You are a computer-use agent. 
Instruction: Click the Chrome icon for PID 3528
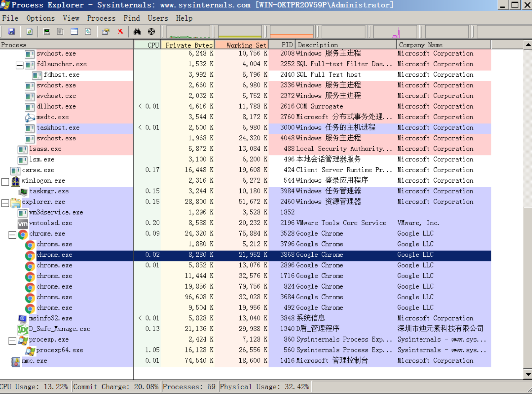point(23,234)
